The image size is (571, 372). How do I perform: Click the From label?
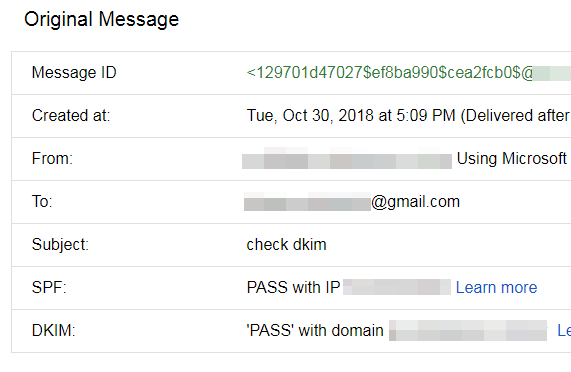[x=52, y=158]
